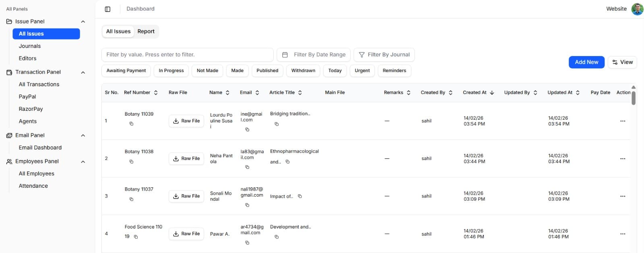The height and width of the screenshot is (253, 644).
Task: Open All Transactions in the sidebar
Action: [39, 84]
